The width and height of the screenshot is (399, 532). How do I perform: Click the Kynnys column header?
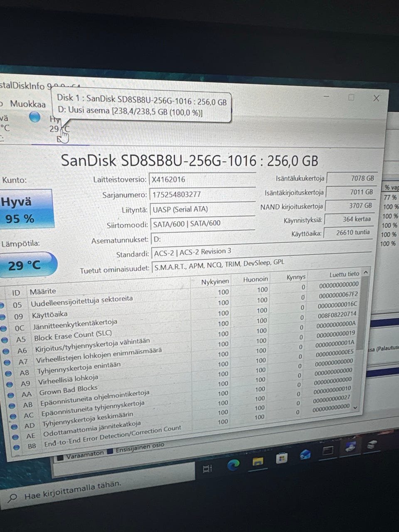[296, 277]
